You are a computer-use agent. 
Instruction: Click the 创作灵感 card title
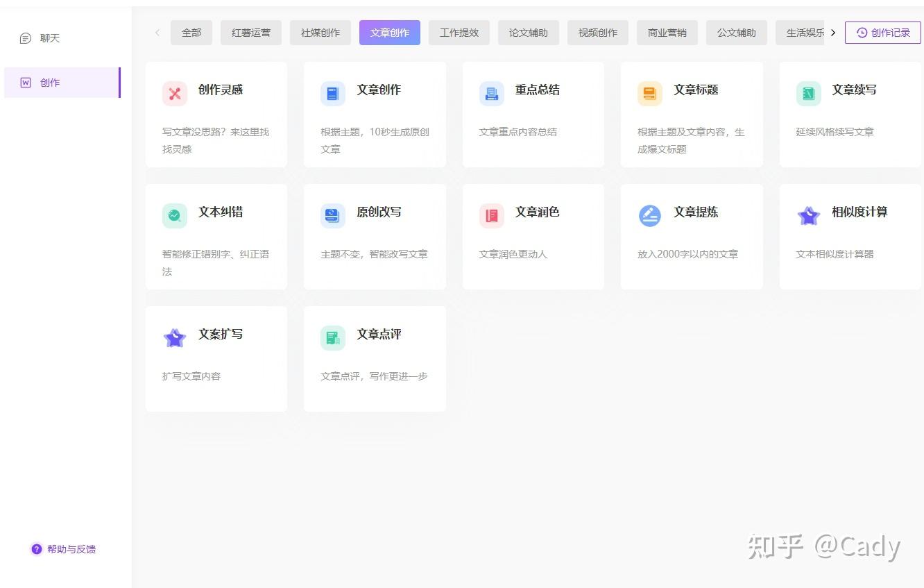221,90
